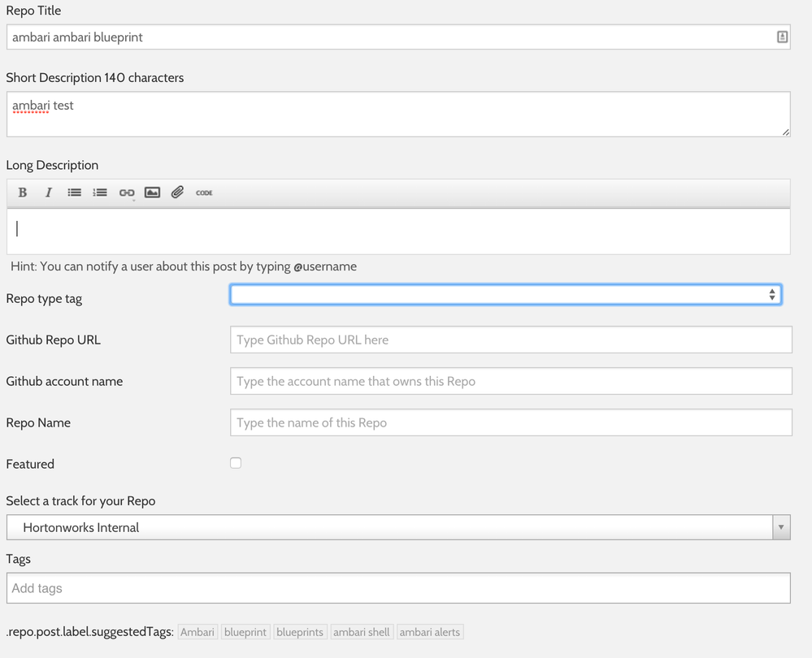
Task: Attach a file with the paperclip icon
Action: point(177,193)
